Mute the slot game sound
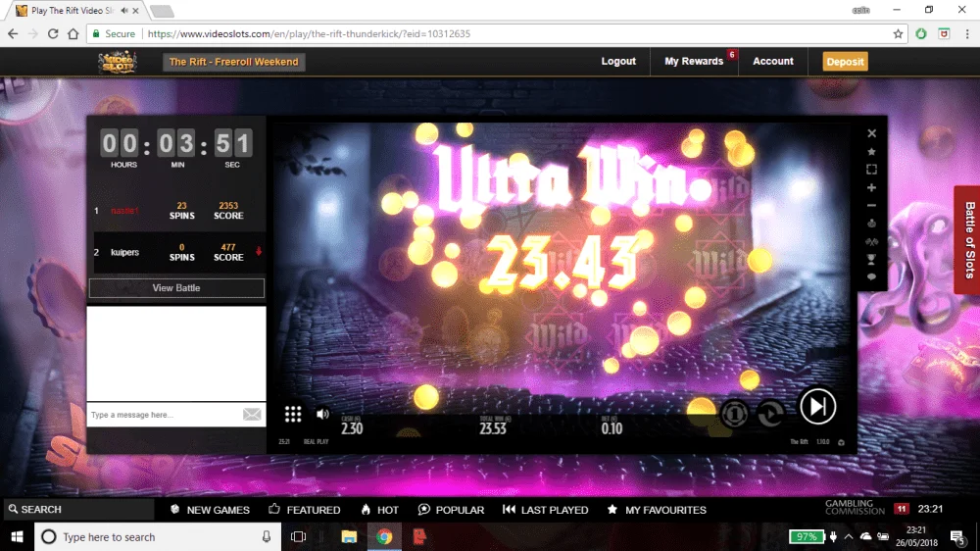Image resolution: width=980 pixels, height=551 pixels. 322,414
